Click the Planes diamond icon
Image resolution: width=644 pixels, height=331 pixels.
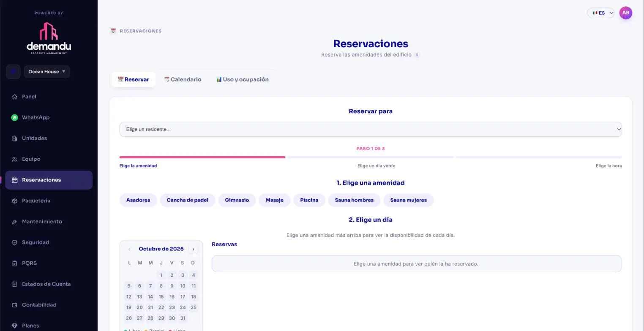coord(15,326)
